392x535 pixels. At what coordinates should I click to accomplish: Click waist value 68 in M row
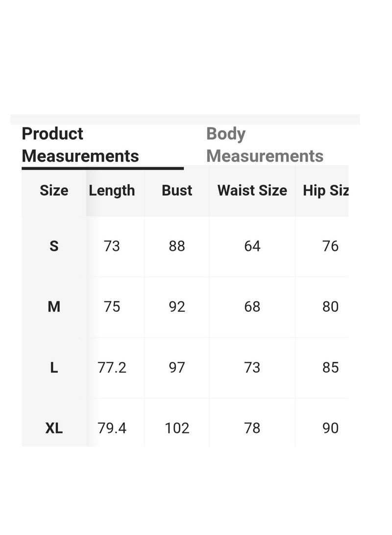pyautogui.click(x=252, y=307)
